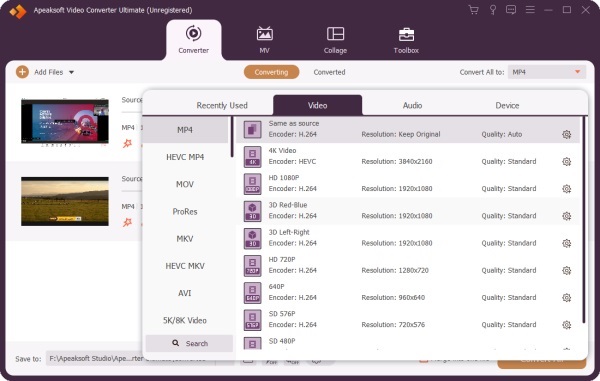Click the first video thumbnail

tap(65, 122)
